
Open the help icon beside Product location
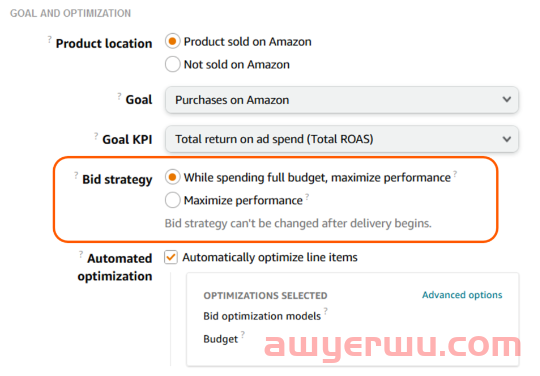(x=50, y=39)
